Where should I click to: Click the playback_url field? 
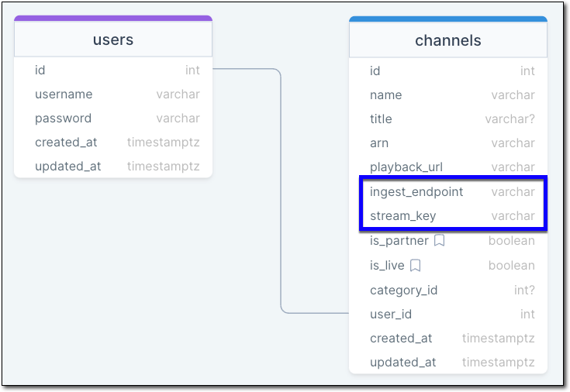pos(448,167)
